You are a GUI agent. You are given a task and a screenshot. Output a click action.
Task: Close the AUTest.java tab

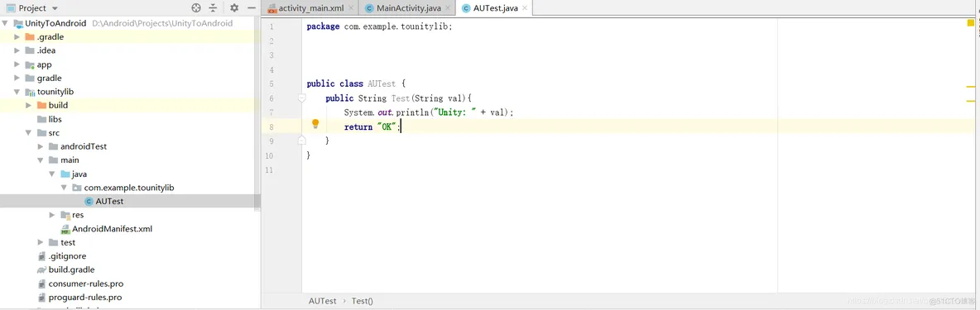pyautogui.click(x=526, y=8)
